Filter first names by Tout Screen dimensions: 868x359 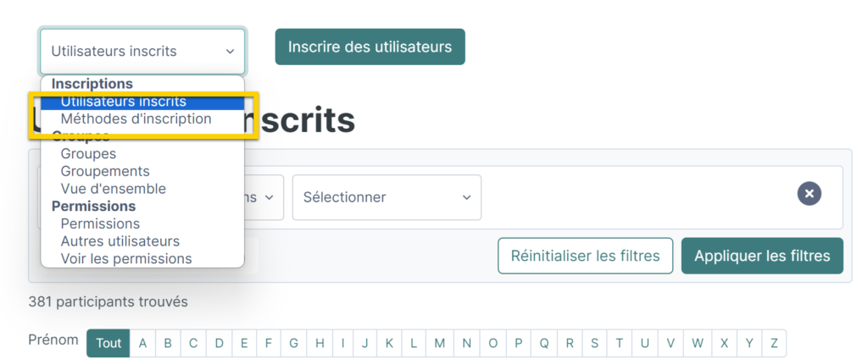pos(108,343)
